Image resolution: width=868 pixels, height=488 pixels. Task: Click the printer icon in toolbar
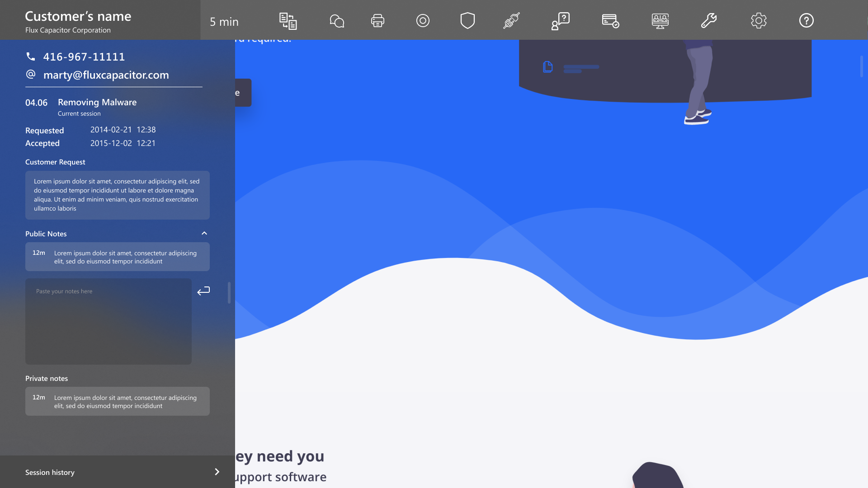pos(377,21)
